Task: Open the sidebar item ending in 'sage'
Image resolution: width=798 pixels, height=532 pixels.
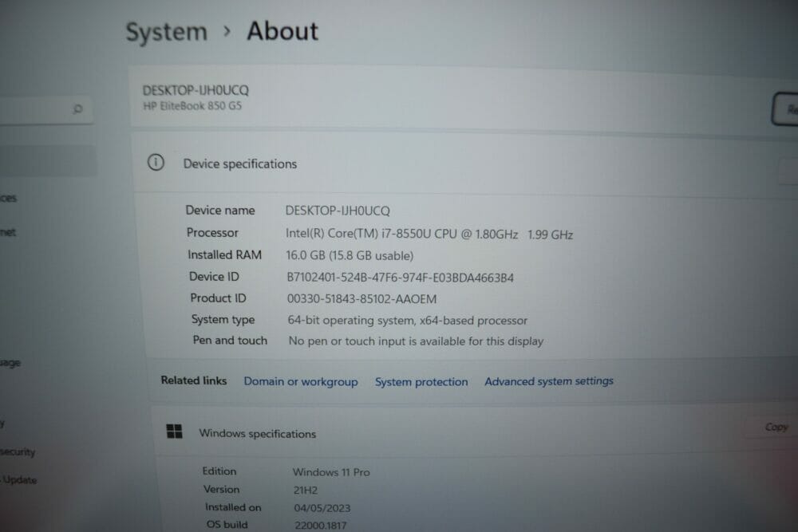Action: pos(10,363)
